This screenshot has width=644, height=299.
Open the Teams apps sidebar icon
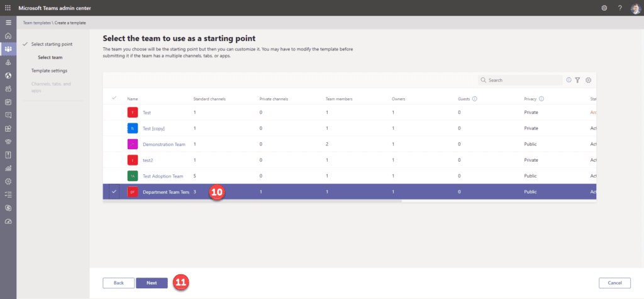click(x=8, y=128)
